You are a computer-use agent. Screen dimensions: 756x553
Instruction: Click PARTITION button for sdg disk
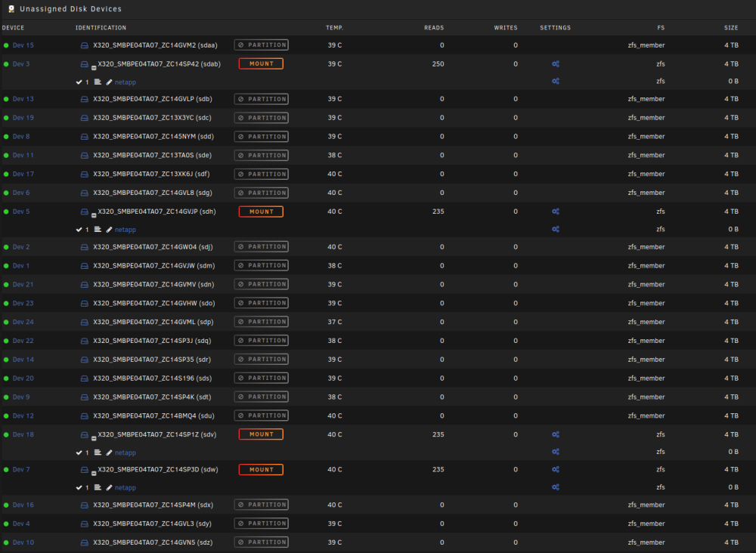pos(262,193)
